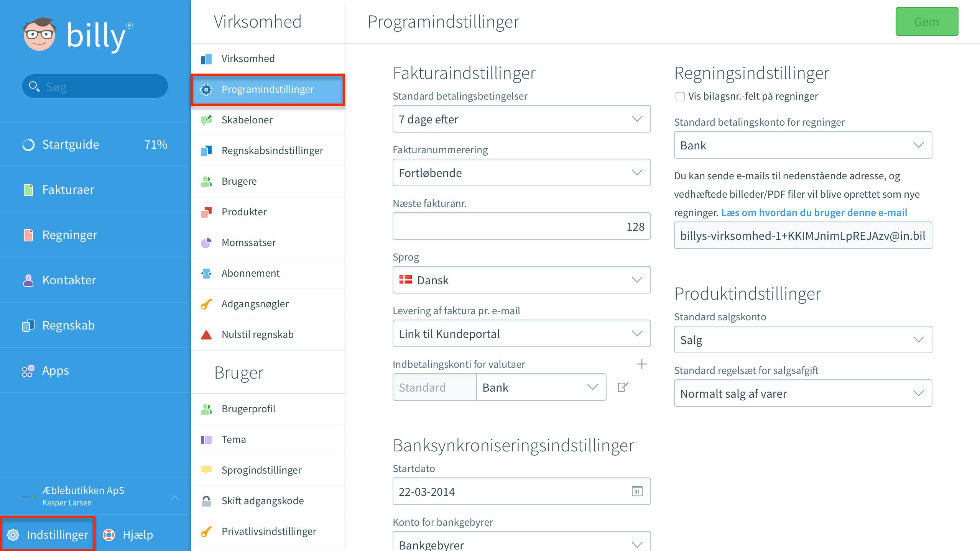Click the green Gem button
Screen dimensions: 980x551
(x=927, y=21)
